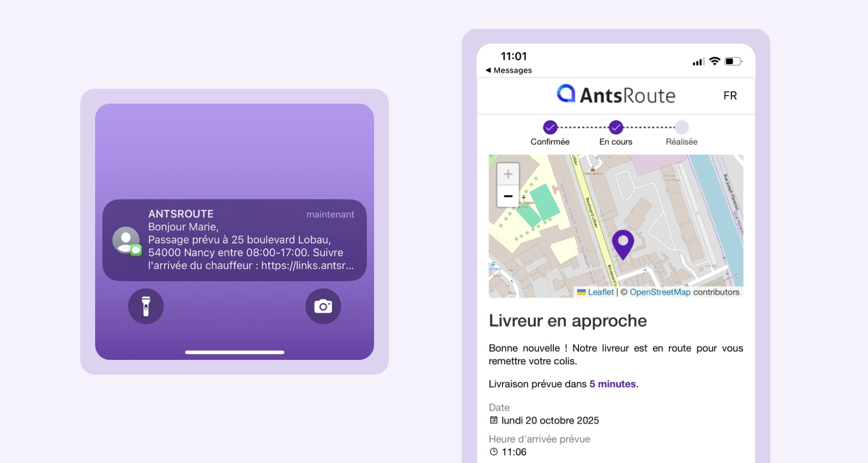Tap the battery status icon
Image resolution: width=868 pixels, height=463 pixels.
pyautogui.click(x=733, y=61)
